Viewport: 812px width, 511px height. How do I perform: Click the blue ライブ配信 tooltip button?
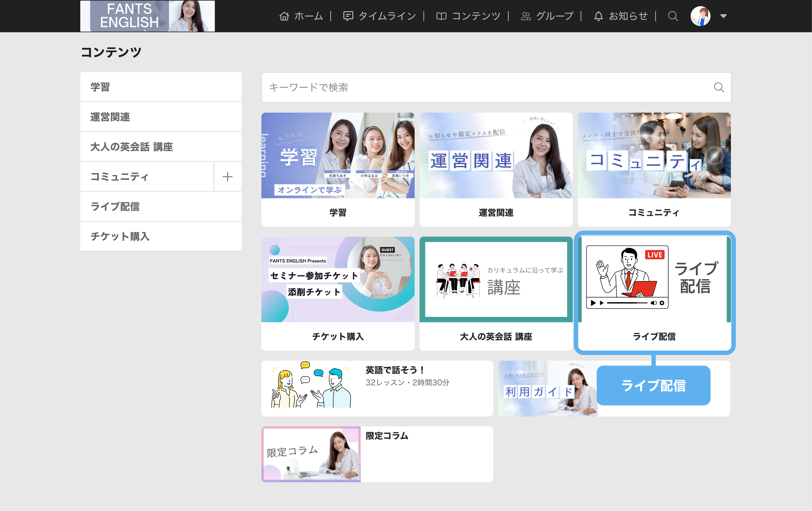653,385
